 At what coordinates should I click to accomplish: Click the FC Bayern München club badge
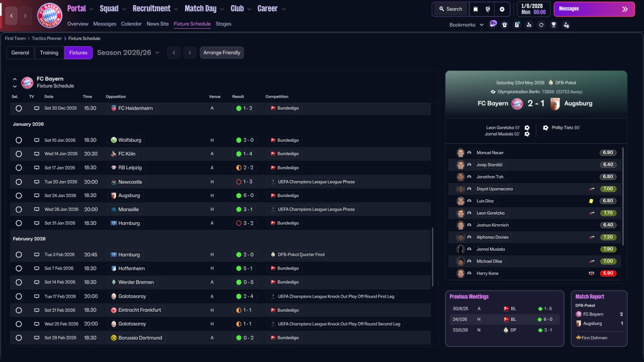point(50,16)
